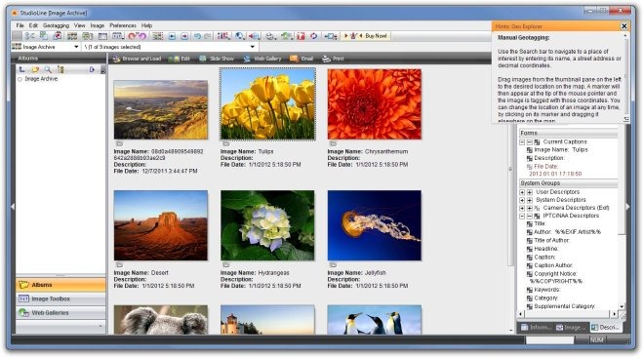Switch to the Descri... tab at bottom right
Image resolution: width=644 pixels, height=358 pixels.
[605, 327]
